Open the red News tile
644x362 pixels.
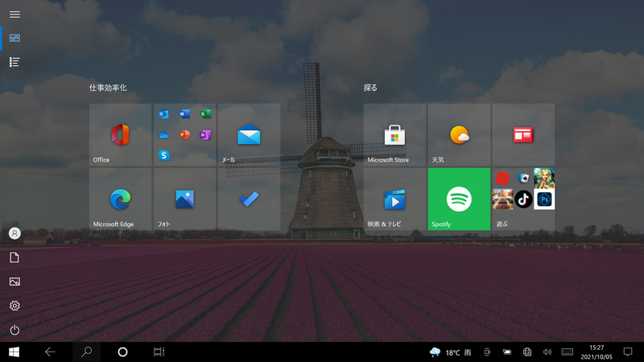523,134
